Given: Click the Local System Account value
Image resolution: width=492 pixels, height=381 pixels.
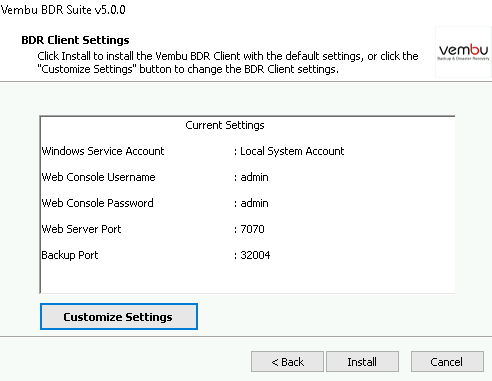Looking at the screenshot, I should point(292,151).
